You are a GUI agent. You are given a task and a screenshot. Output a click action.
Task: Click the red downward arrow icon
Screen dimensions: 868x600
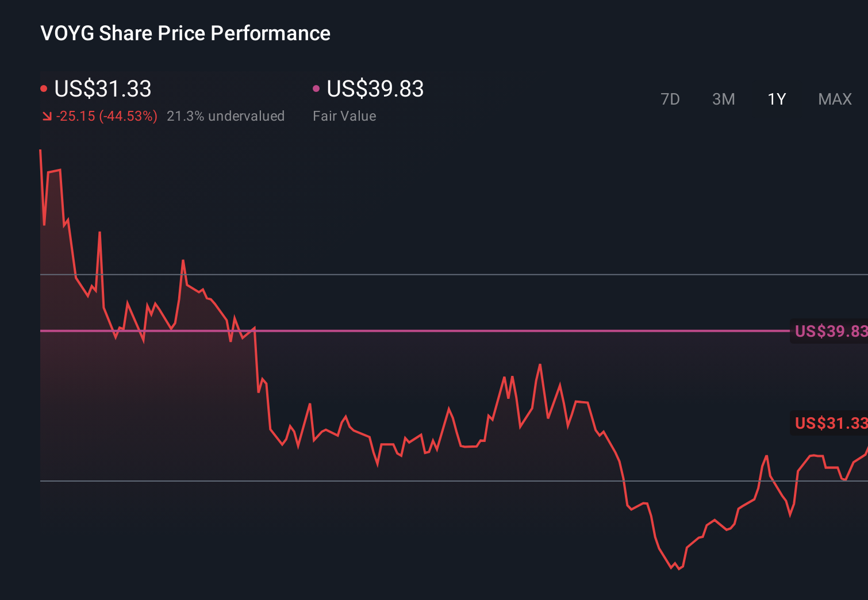pos(47,117)
